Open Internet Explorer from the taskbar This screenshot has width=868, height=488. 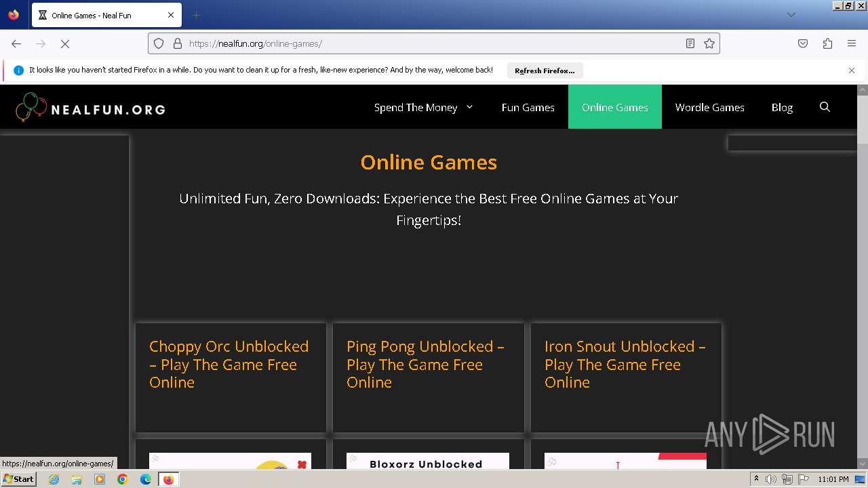click(54, 479)
